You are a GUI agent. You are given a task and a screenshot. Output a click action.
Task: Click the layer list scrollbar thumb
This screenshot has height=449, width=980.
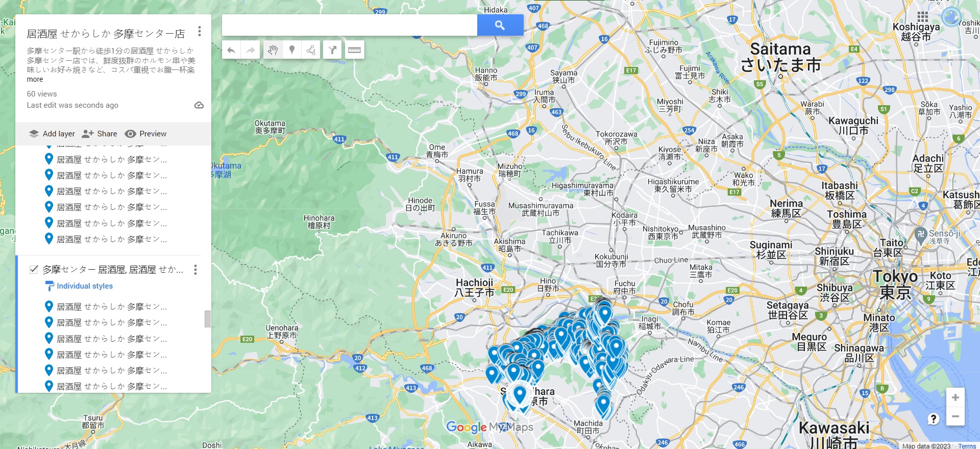coord(208,319)
